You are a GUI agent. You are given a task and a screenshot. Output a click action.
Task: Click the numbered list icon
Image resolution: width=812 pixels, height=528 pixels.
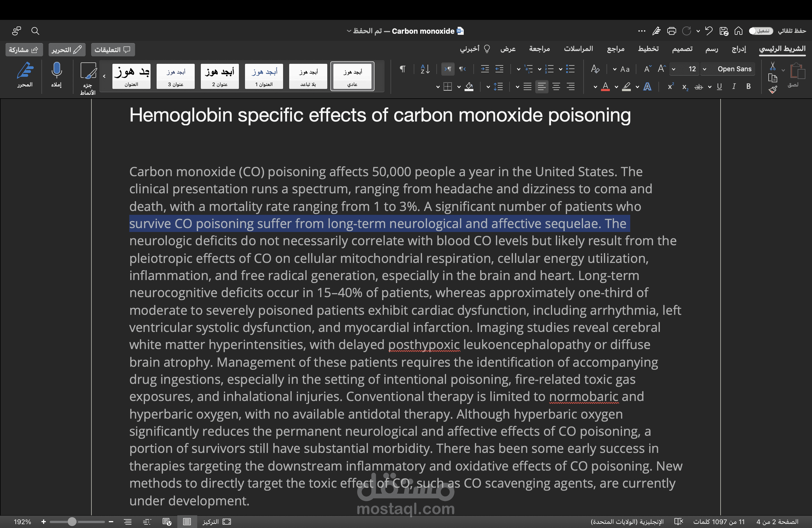click(549, 69)
